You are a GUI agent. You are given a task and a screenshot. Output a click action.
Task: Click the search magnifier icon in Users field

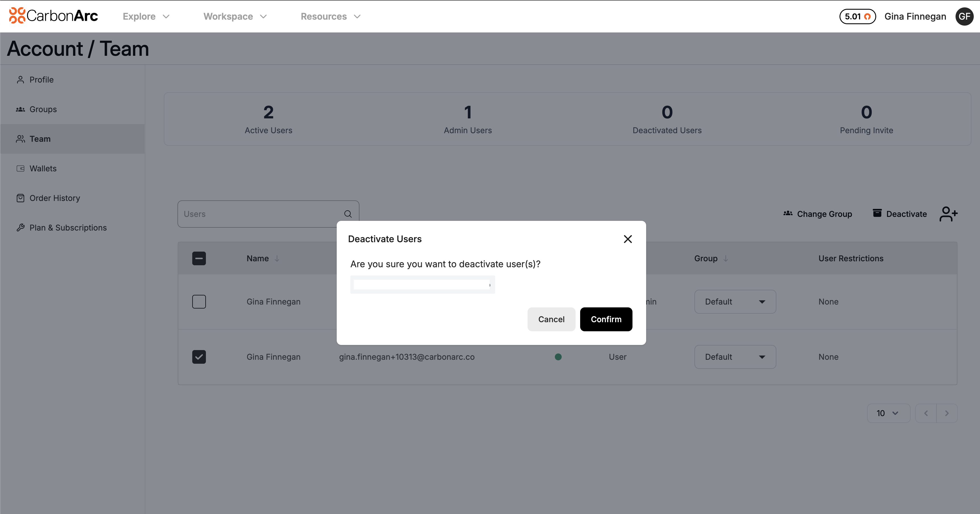(348, 214)
